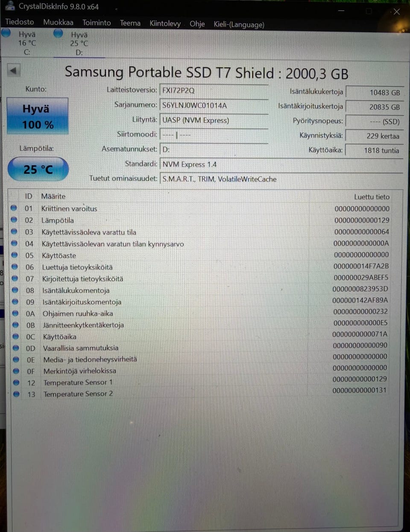Click the serial number field S6YLNJ0WC01014A

tap(214, 105)
